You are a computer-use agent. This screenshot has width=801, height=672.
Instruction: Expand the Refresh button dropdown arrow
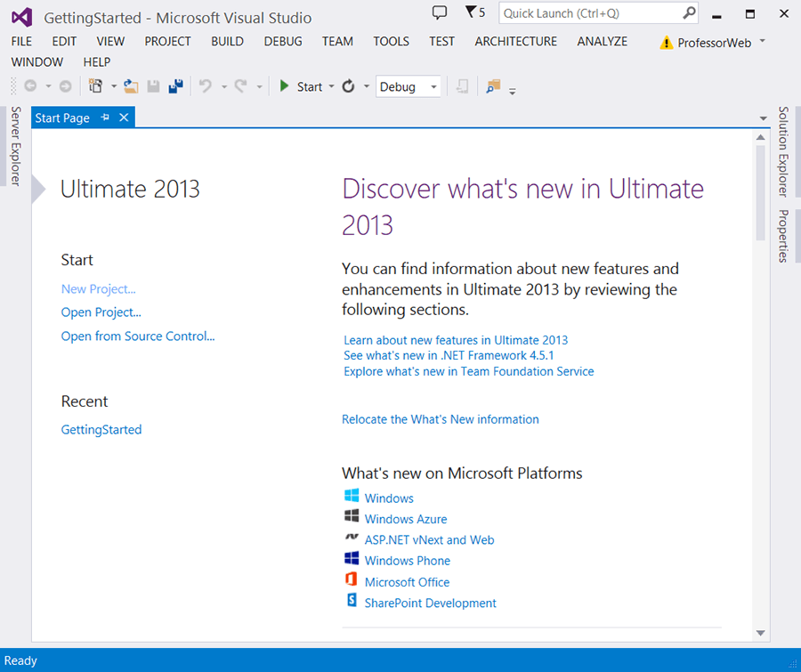[367, 86]
